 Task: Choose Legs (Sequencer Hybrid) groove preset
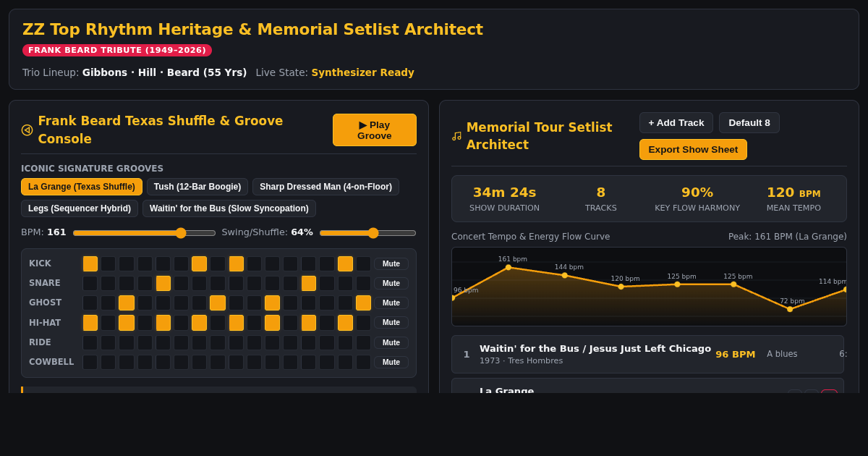click(x=80, y=208)
